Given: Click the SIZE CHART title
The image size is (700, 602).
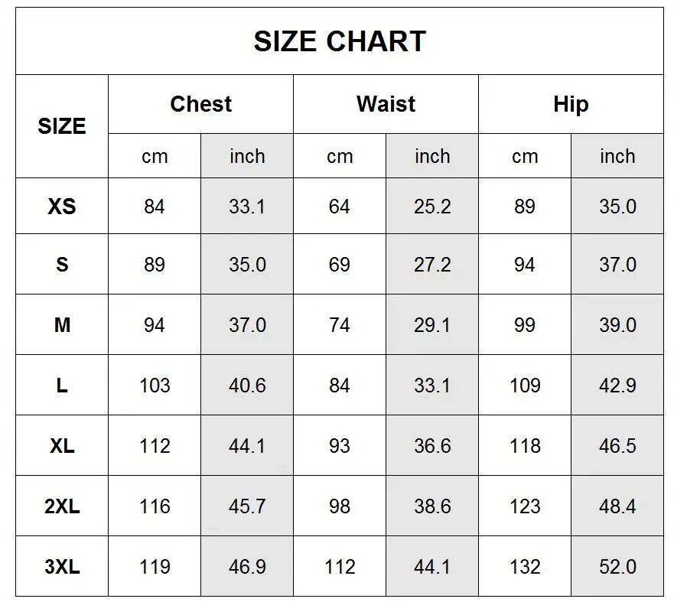Looking at the screenshot, I should coord(340,41).
